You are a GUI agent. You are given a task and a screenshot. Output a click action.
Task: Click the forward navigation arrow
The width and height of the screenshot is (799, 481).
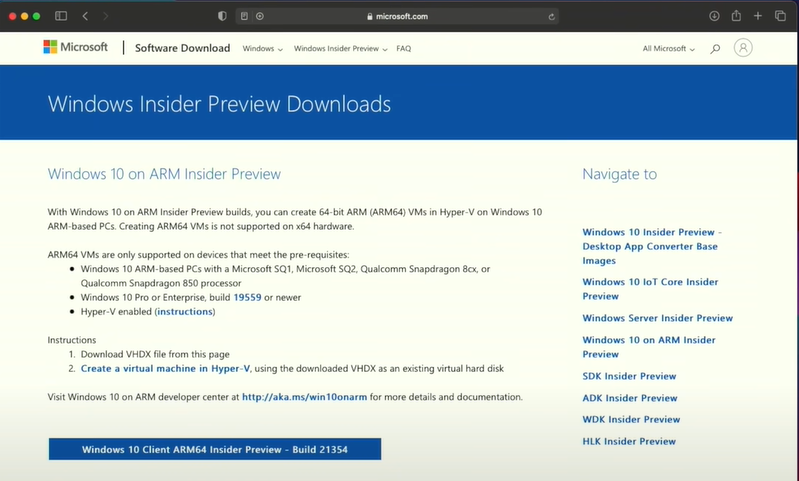tap(105, 16)
